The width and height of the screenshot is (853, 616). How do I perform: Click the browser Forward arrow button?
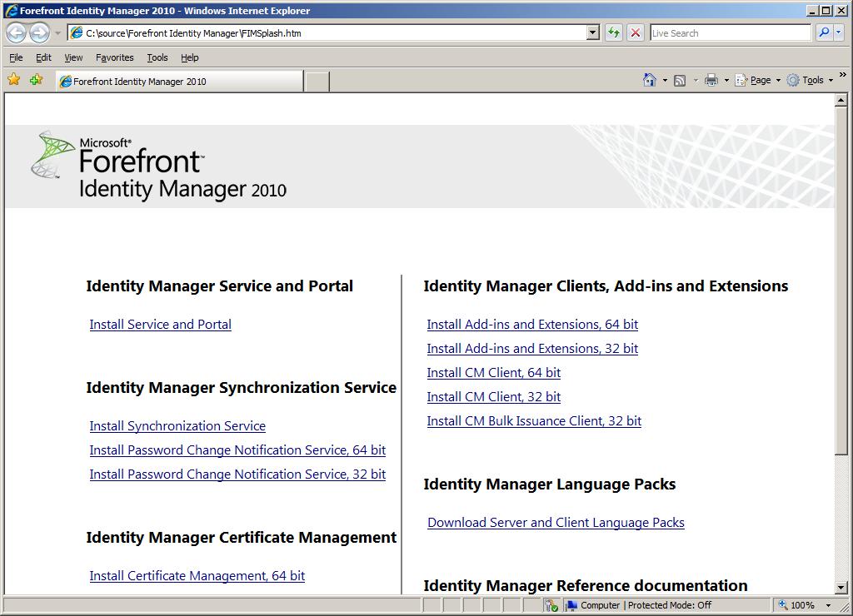[39, 32]
